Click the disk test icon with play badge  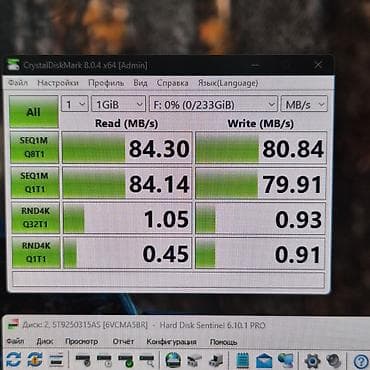(x=104, y=360)
